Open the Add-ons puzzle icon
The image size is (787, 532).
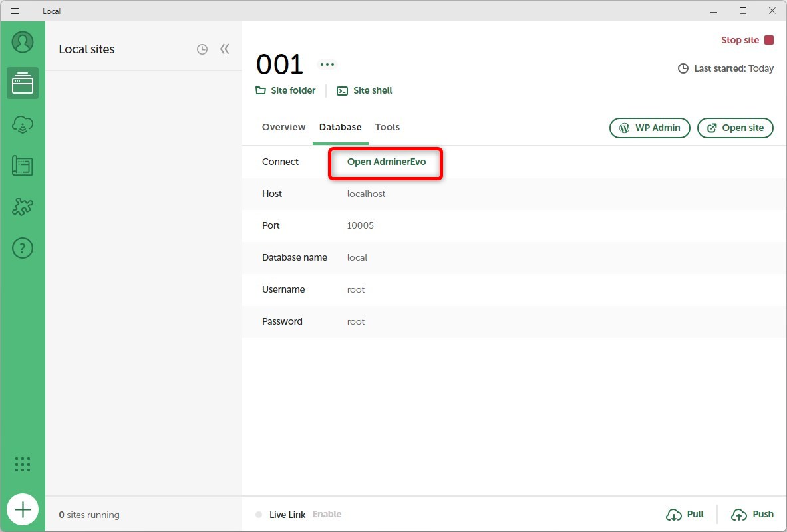(23, 206)
